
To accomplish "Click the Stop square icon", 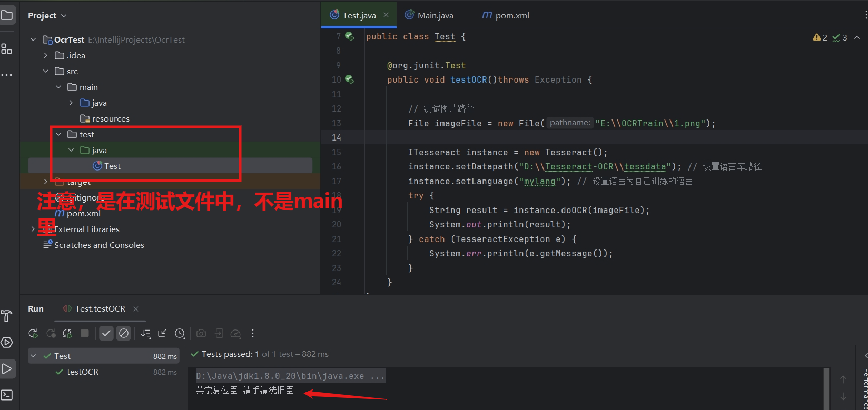I will [x=85, y=333].
